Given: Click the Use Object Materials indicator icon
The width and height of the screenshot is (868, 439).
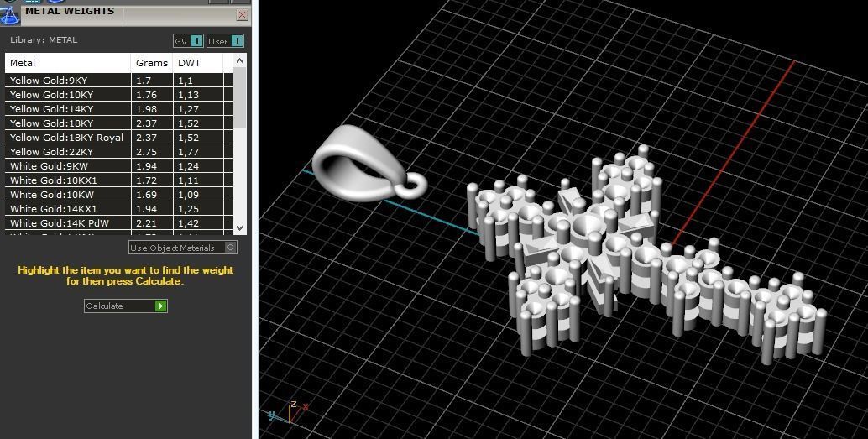Looking at the screenshot, I should [x=230, y=248].
